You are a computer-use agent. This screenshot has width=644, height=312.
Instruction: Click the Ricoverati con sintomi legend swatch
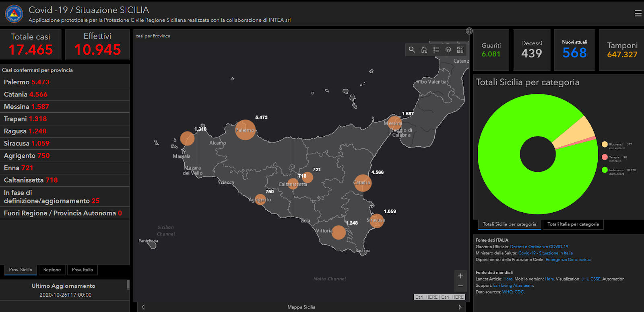tap(605, 144)
